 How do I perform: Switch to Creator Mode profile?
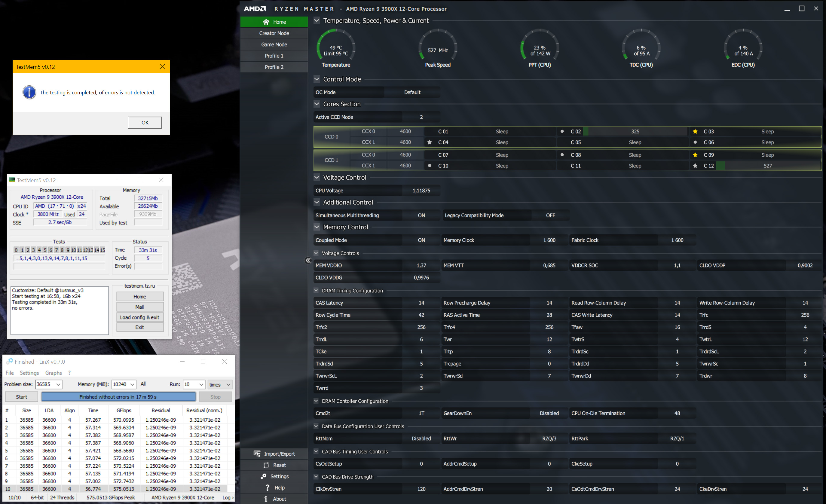coord(274,33)
